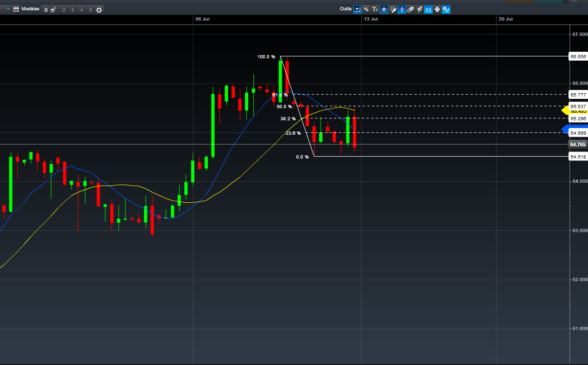Click the 61.000 axis value

tap(580, 329)
